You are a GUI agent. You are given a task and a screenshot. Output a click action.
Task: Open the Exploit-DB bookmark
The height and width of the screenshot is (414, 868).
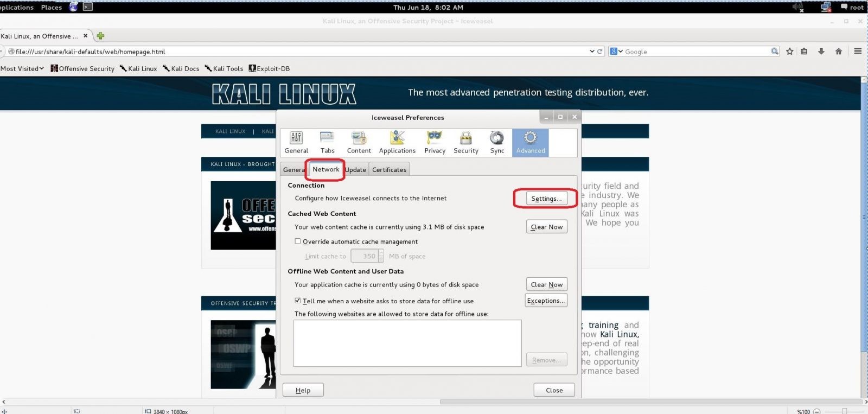(x=269, y=68)
